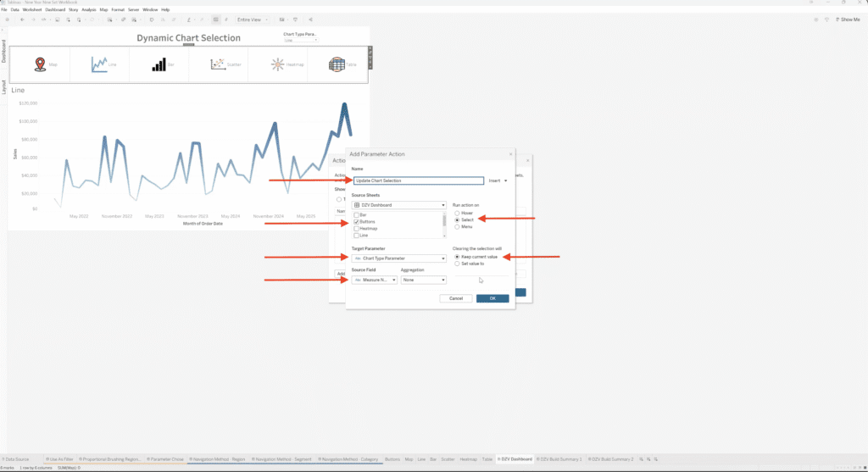The image size is (868, 472).
Task: Click the action Name text field
Action: [x=418, y=180]
